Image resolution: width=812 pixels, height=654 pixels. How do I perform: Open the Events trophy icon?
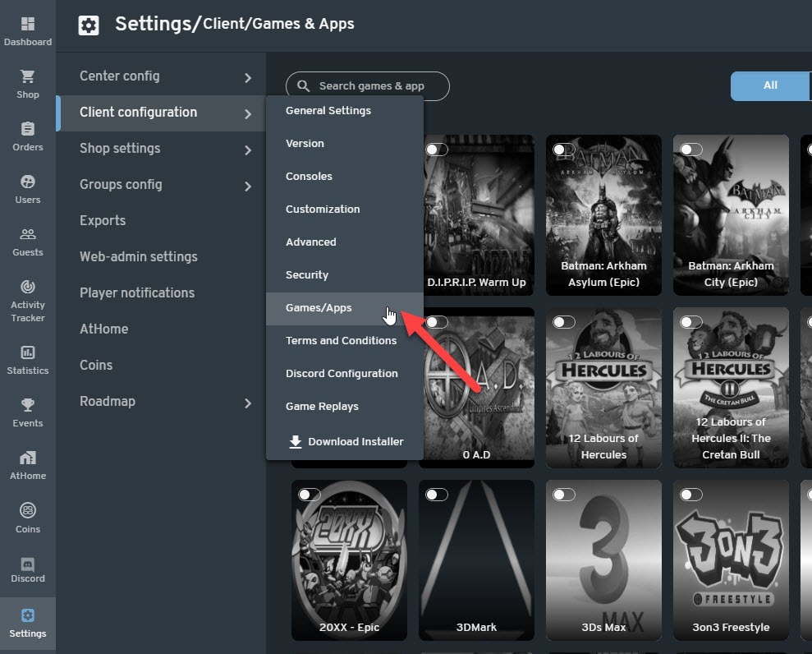point(27,405)
